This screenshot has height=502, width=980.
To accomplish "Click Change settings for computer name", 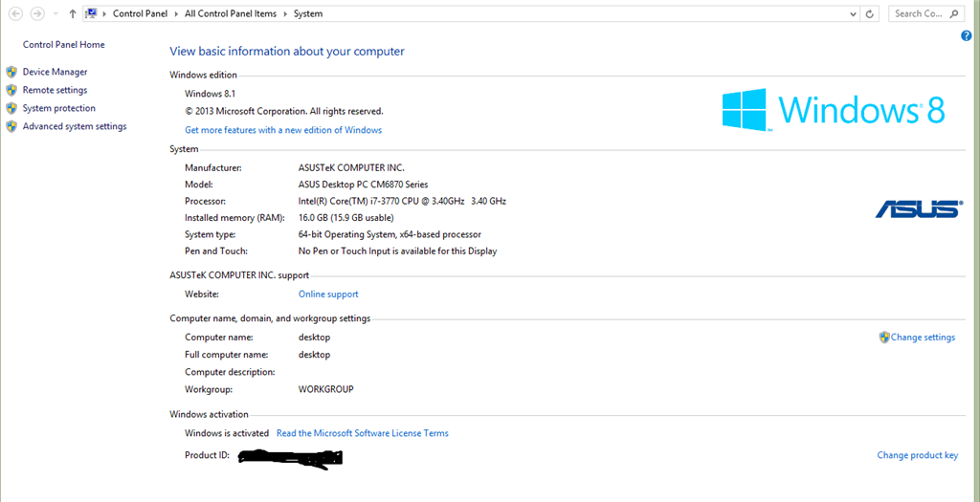I will click(923, 338).
